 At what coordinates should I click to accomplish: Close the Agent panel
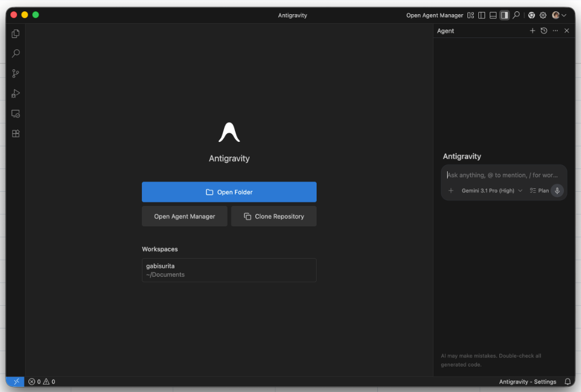click(x=567, y=31)
